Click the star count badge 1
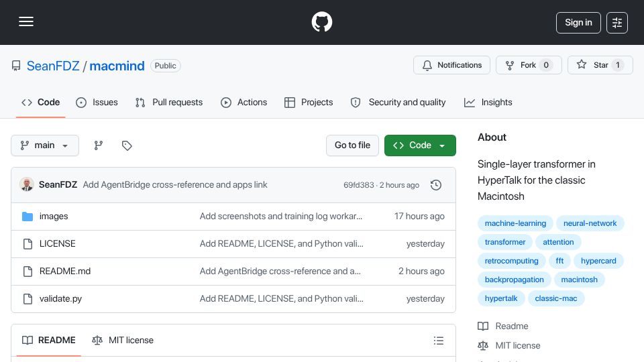Image resolution: width=644 pixels, height=362 pixels. pyautogui.click(x=617, y=65)
